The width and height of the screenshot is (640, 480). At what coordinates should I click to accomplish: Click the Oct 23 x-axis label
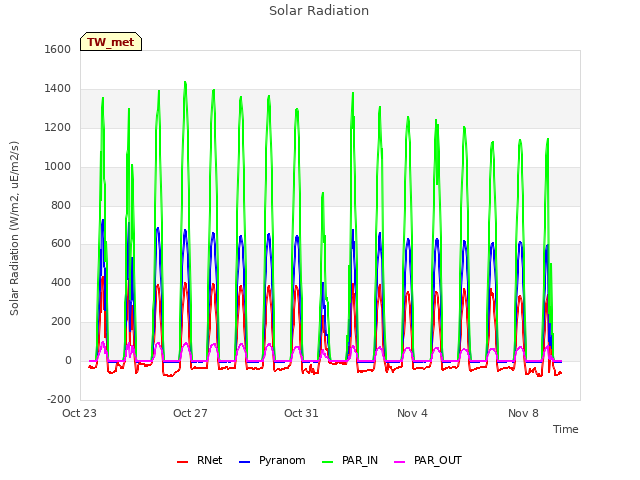pyautogui.click(x=79, y=413)
